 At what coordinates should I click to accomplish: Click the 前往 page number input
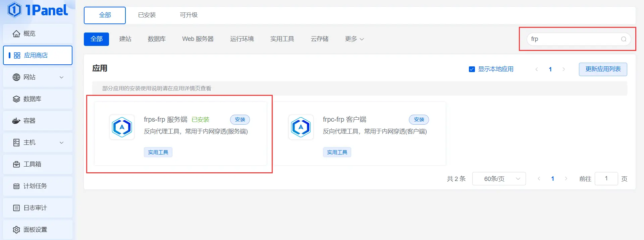(x=606, y=179)
